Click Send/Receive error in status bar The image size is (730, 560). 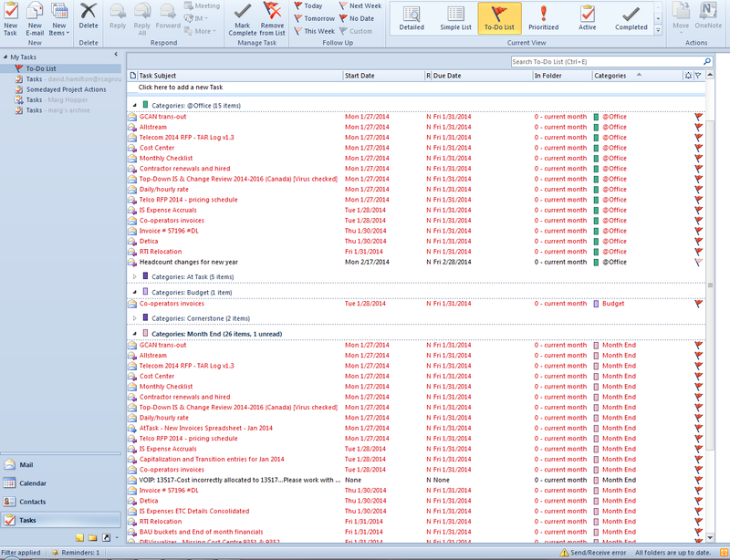click(592, 553)
